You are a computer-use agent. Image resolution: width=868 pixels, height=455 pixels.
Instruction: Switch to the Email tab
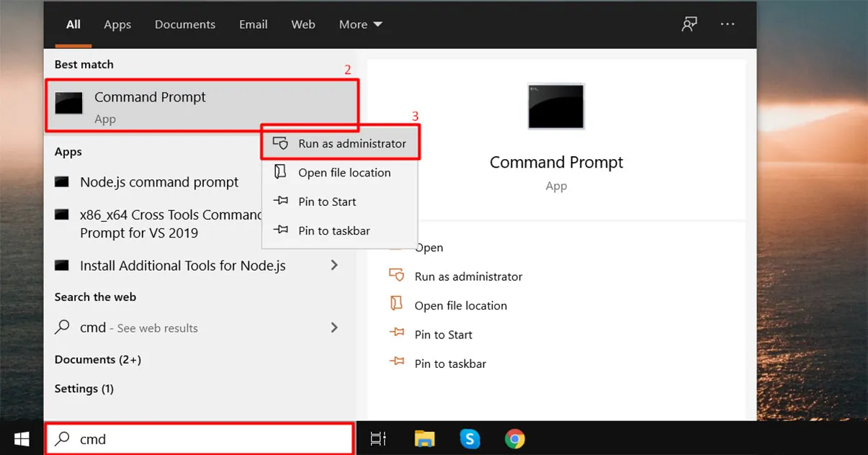tap(254, 24)
